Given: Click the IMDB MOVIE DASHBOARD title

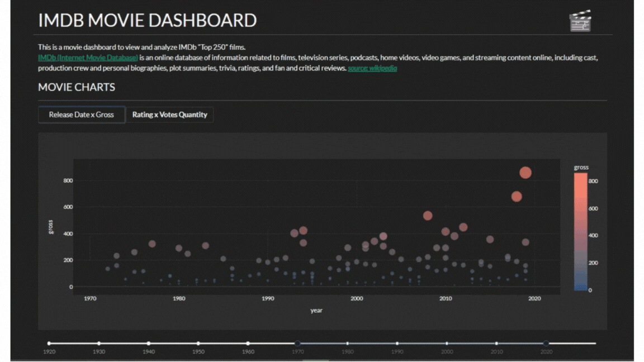Looking at the screenshot, I should 147,20.
